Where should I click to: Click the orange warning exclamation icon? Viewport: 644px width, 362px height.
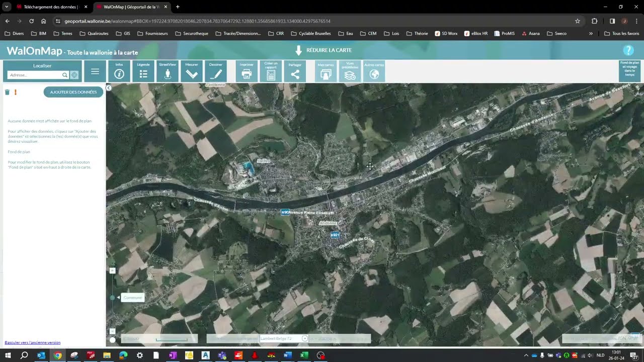(x=16, y=92)
